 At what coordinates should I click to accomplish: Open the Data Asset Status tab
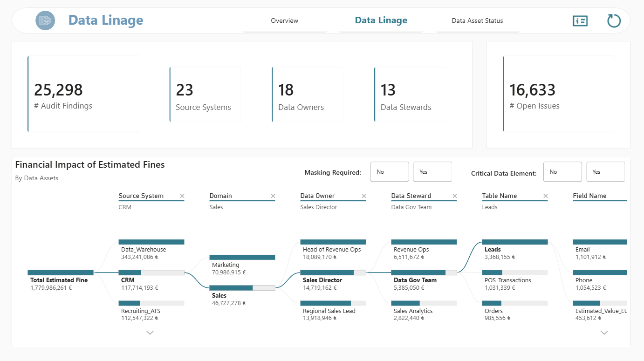tap(478, 21)
